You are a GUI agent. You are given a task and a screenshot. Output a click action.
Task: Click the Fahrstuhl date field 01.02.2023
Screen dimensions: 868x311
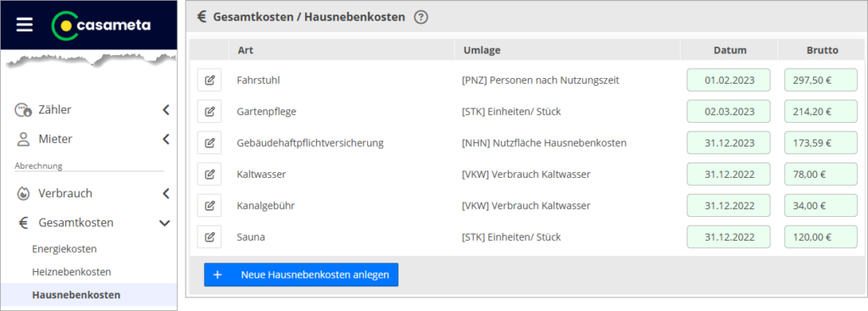point(728,81)
